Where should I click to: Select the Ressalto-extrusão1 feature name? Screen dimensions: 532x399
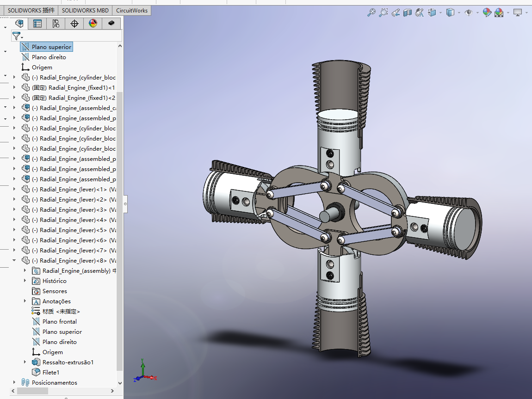[x=68, y=362]
